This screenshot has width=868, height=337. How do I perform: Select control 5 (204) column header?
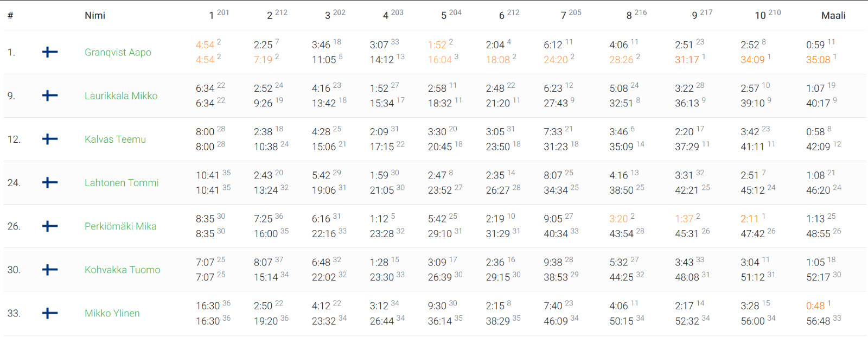[451, 15]
